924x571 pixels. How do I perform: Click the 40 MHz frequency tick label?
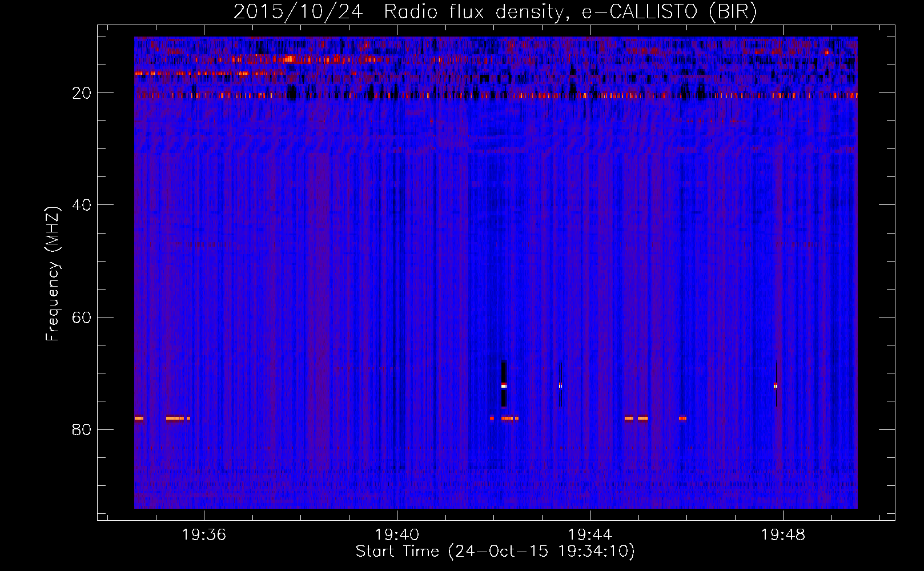[82, 205]
